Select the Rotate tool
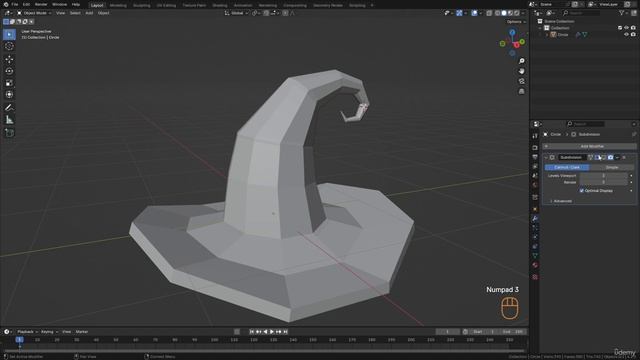Viewport: 640px width, 360px height. coord(9,71)
